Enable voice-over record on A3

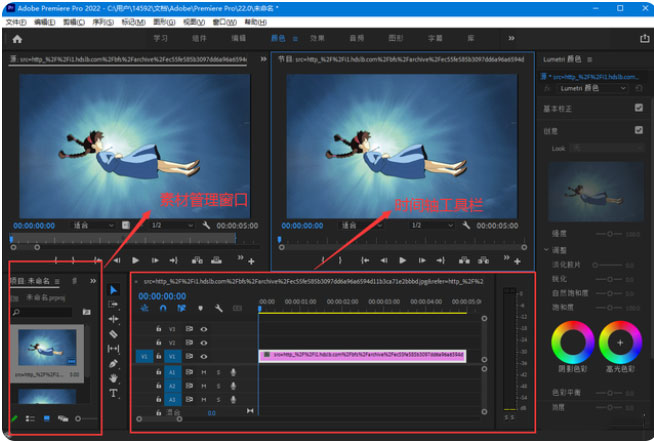(x=233, y=399)
